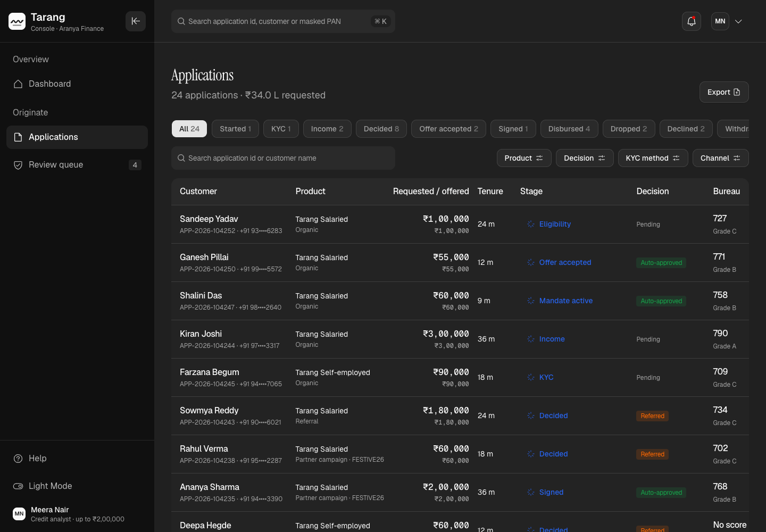Open Review queue in sidebar
766x532 pixels.
pyautogui.click(x=77, y=165)
